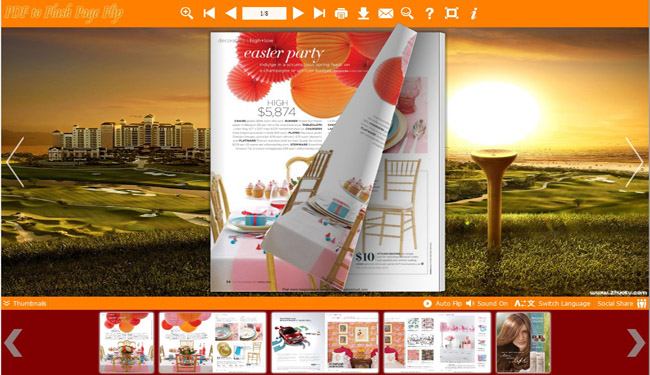This screenshot has width=650, height=375.
Task: Click the page number field showing 1/8
Action: (x=264, y=13)
